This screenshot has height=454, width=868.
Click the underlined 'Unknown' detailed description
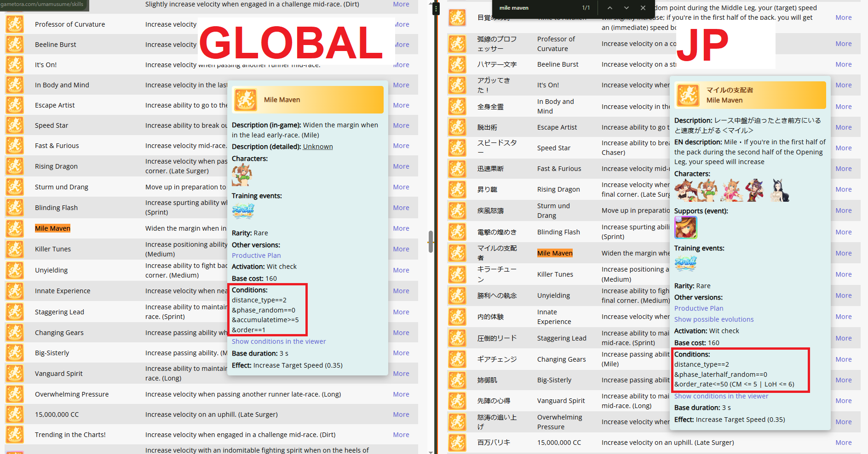tap(318, 147)
